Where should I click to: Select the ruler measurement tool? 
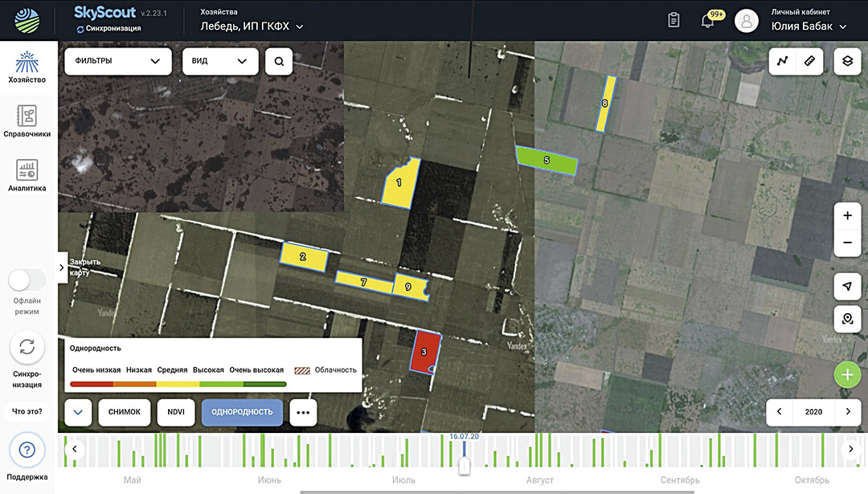point(809,61)
